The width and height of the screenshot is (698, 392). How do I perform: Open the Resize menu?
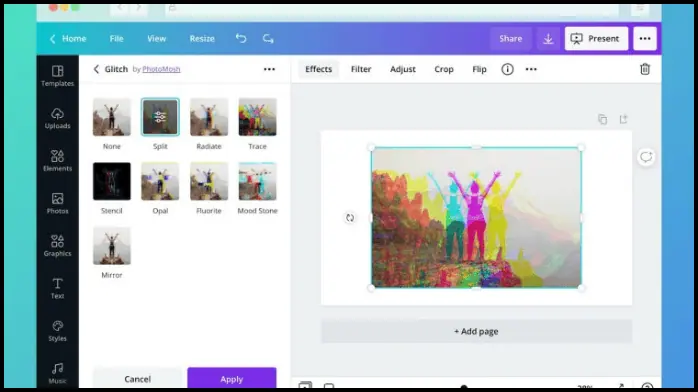(x=202, y=39)
